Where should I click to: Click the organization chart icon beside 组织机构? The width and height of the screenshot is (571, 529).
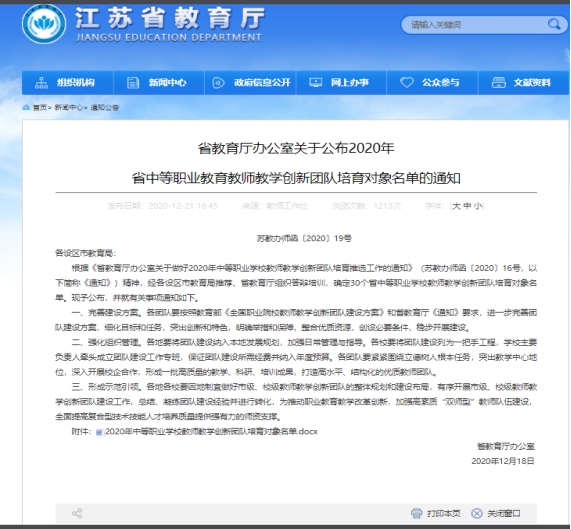point(41,83)
